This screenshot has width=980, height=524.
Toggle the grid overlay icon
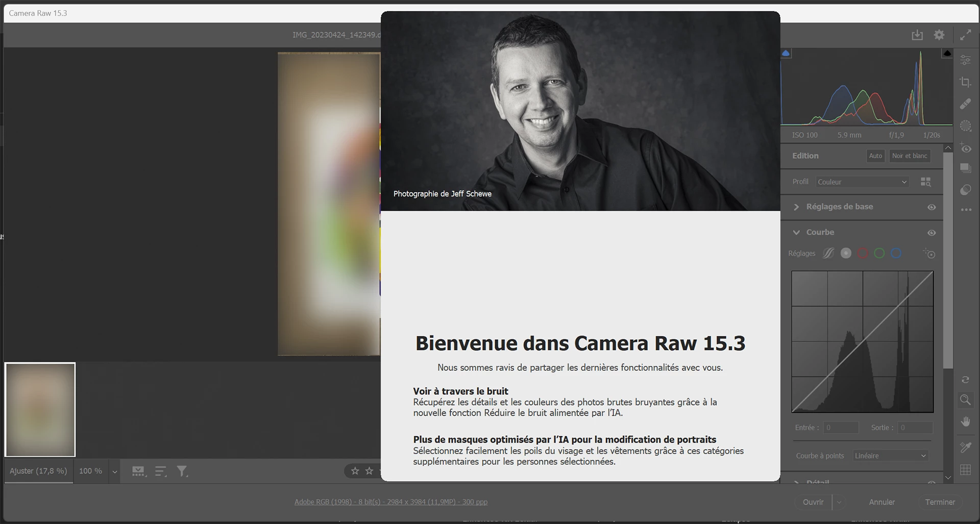pos(965,470)
